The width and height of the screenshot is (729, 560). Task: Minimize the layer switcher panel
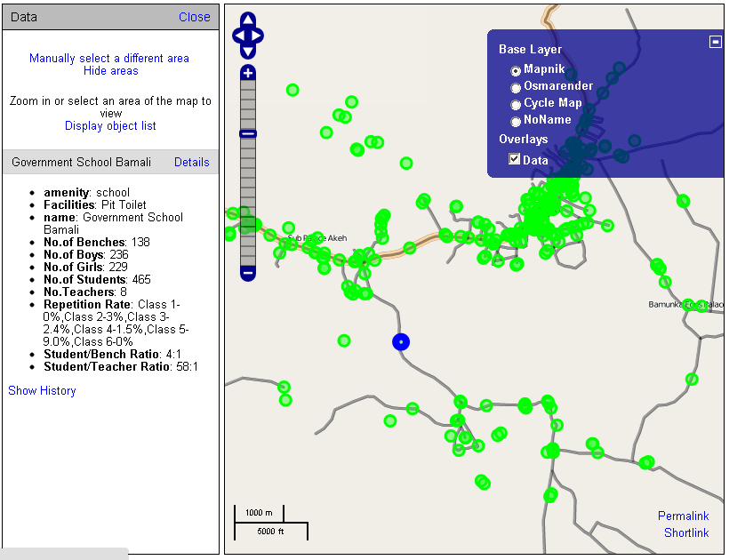[715, 42]
